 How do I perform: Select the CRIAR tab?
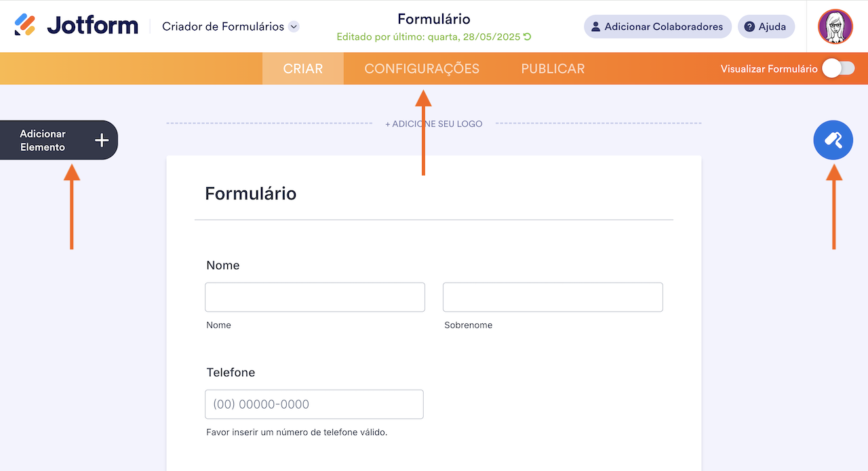tap(302, 68)
